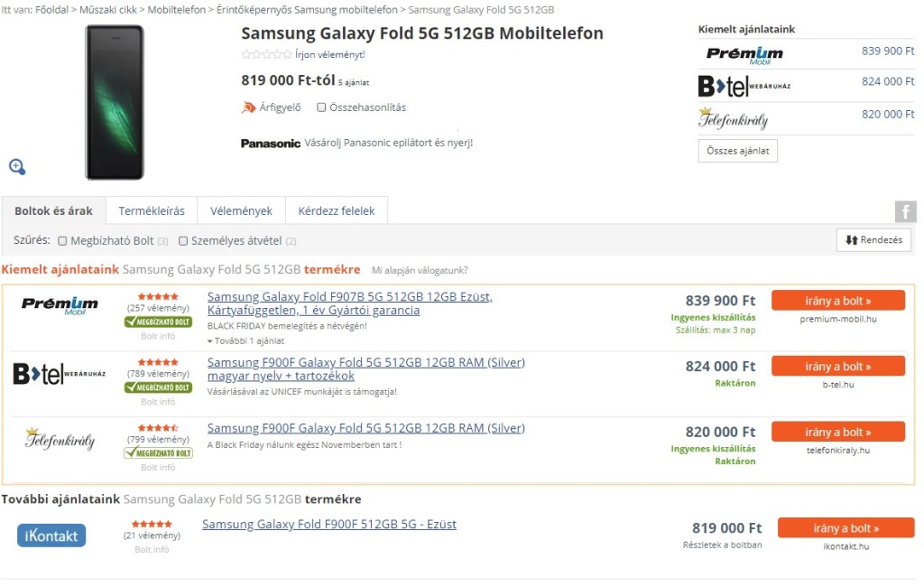
Task: Tick the Személyes átvétel filter checkbox
Action: click(183, 241)
